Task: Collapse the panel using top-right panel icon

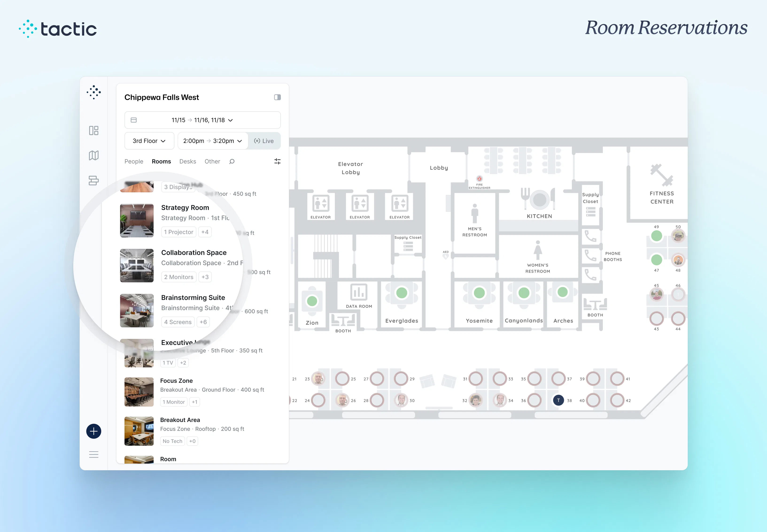Action: click(277, 97)
